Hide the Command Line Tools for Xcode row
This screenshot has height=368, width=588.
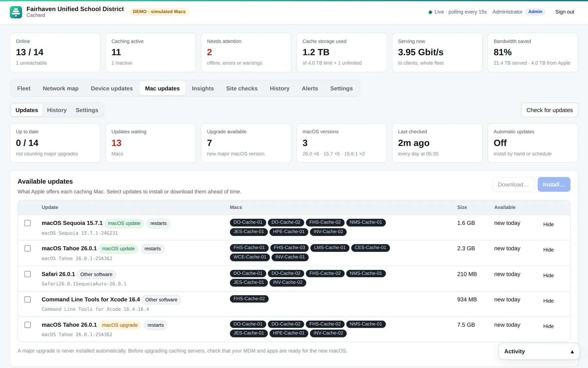point(548,301)
